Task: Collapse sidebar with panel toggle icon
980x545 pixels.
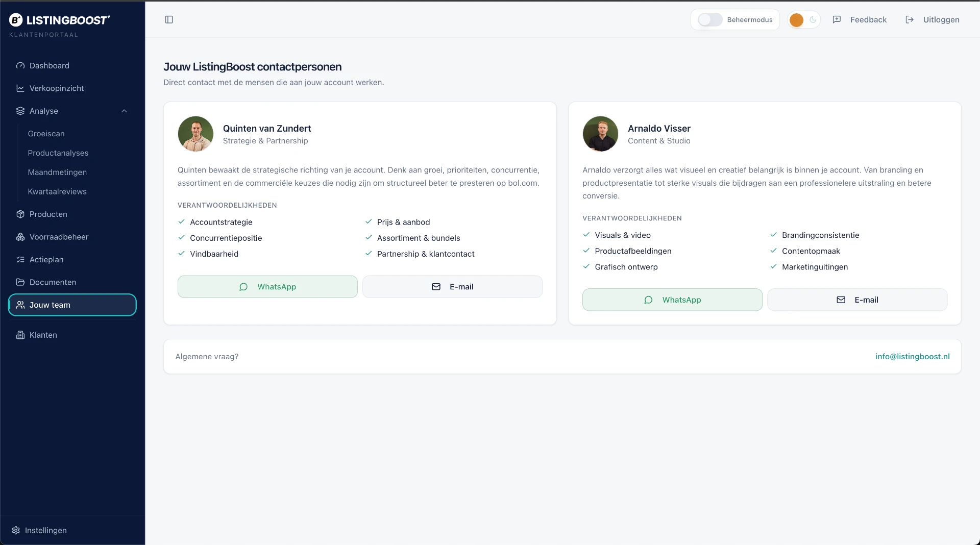Action: (x=169, y=19)
